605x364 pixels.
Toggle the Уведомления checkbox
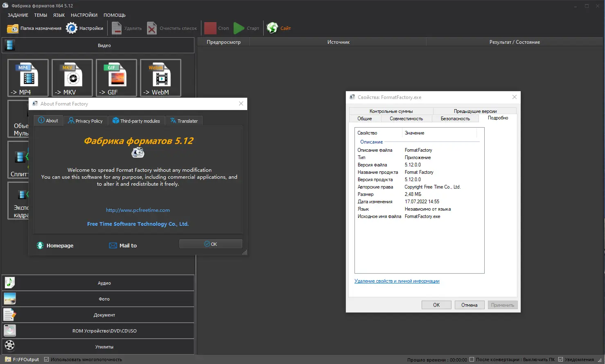[x=560, y=360]
